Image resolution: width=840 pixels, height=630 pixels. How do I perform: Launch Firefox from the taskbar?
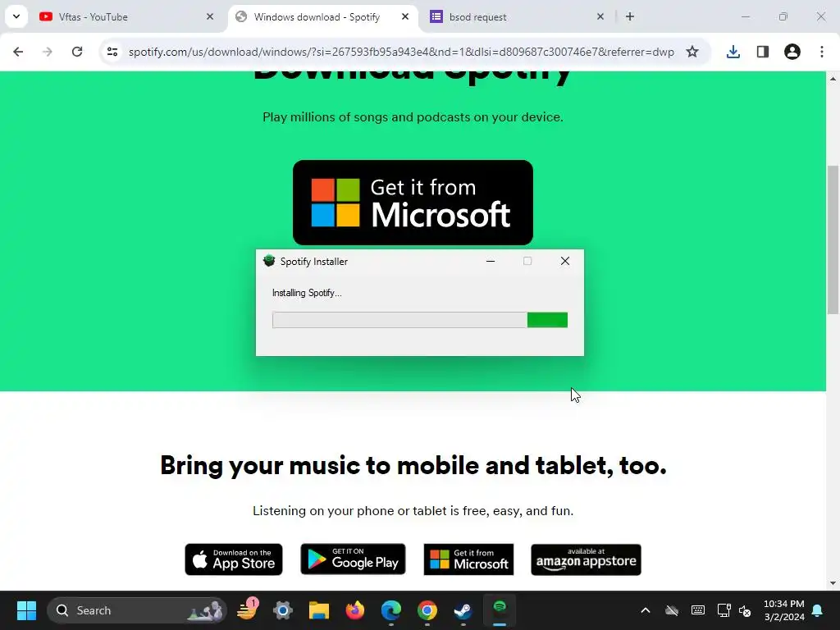point(354,610)
